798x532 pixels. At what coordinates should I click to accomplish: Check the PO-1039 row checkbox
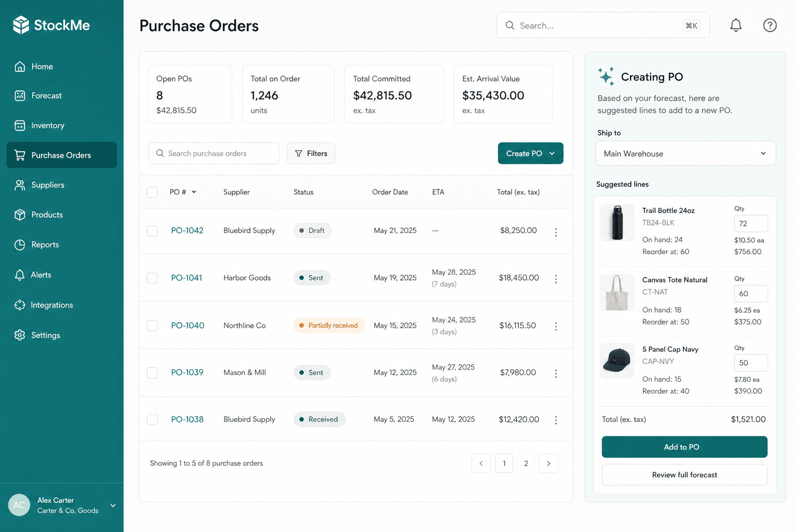tap(152, 373)
